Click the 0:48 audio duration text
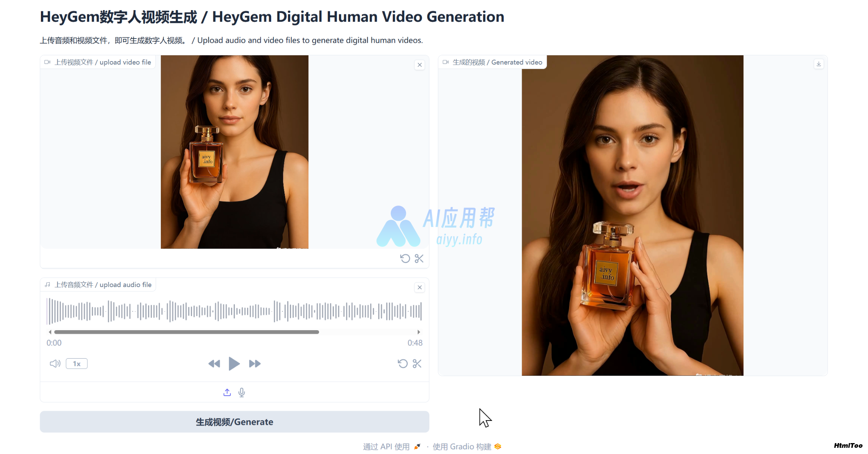868x454 pixels. coord(415,343)
